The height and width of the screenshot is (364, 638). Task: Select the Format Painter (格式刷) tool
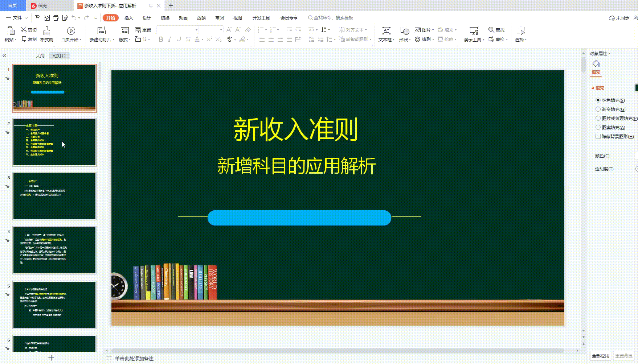pos(46,33)
